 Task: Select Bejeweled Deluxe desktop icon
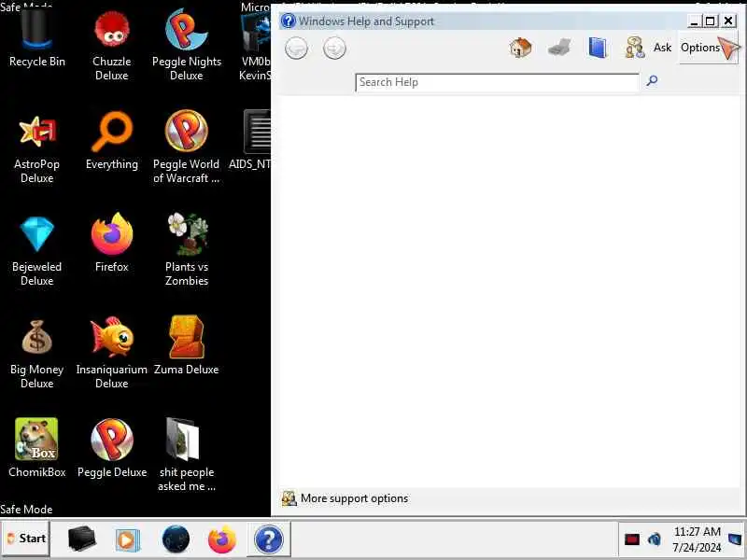click(36, 249)
